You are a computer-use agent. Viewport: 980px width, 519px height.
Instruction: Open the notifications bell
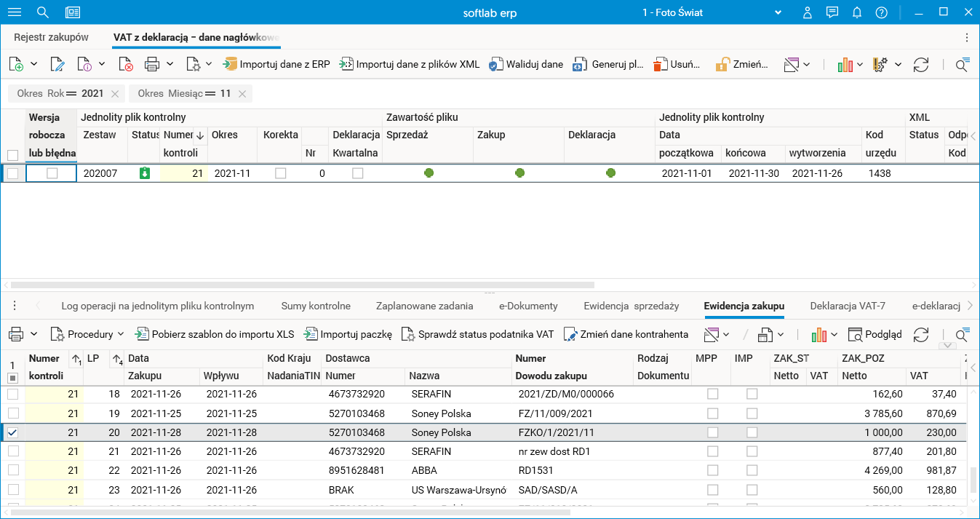(x=857, y=12)
